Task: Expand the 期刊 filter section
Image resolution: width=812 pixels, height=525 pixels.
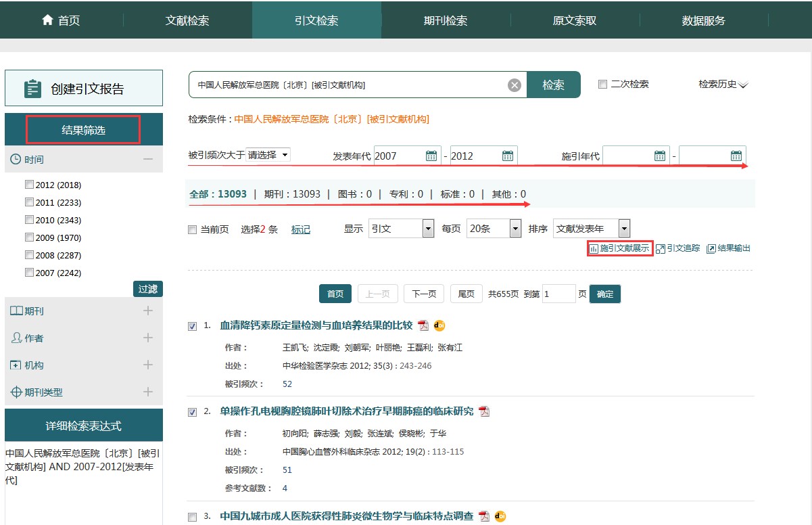Action: [x=148, y=311]
